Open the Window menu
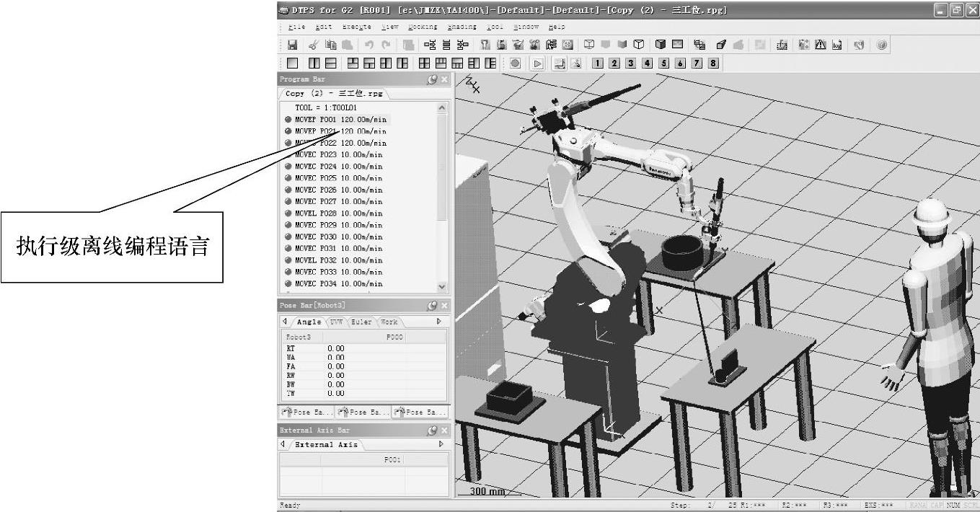Viewport: 980px width, 512px height. coord(526,27)
